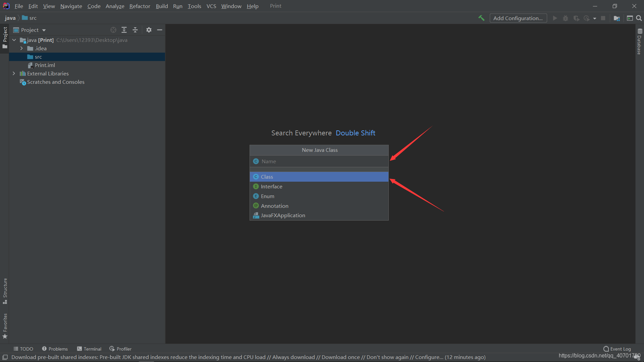Image resolution: width=644 pixels, height=362 pixels.
Task: Click the Add Configuration button
Action: pos(518,18)
